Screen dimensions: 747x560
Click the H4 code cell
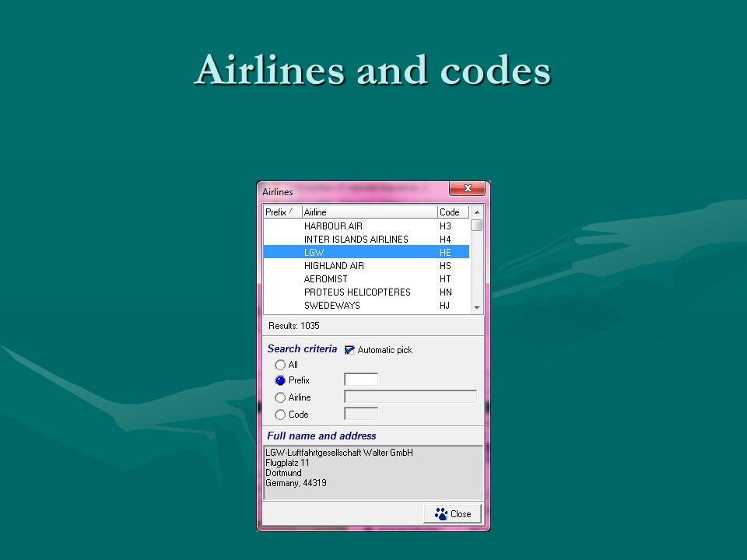click(x=445, y=240)
